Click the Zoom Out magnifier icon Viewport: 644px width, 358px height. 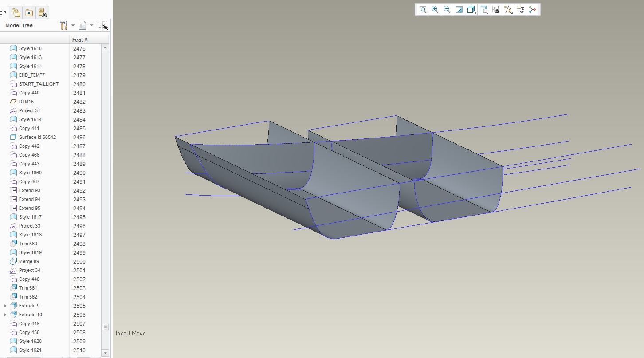coord(447,9)
